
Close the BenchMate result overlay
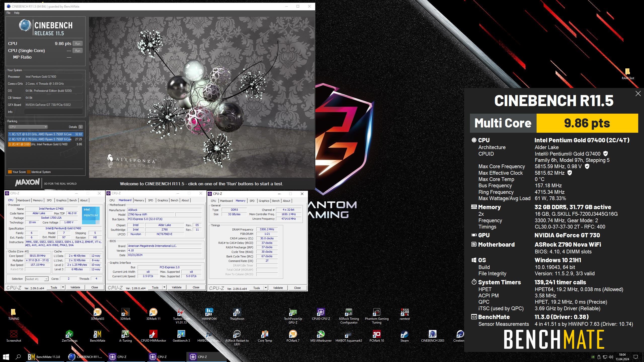(638, 94)
